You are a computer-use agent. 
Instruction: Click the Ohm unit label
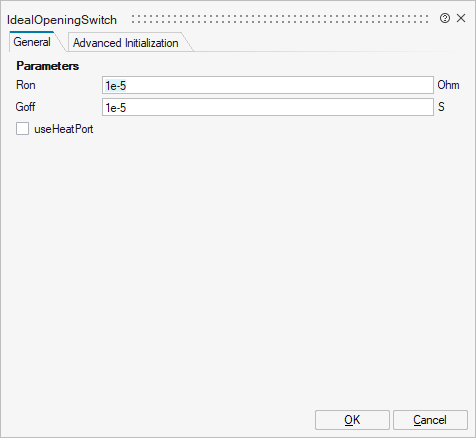pyautogui.click(x=448, y=85)
